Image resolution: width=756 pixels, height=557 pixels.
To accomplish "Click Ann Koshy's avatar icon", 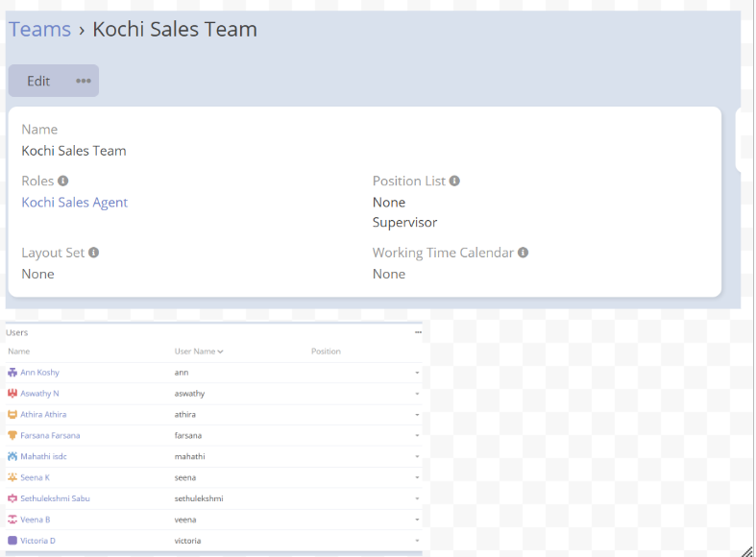I will click(12, 373).
